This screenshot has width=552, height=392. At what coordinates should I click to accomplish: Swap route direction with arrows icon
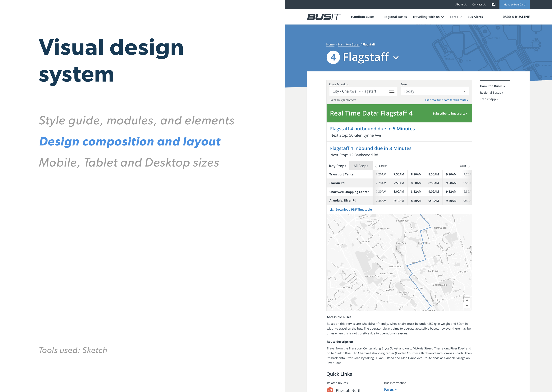pyautogui.click(x=392, y=91)
